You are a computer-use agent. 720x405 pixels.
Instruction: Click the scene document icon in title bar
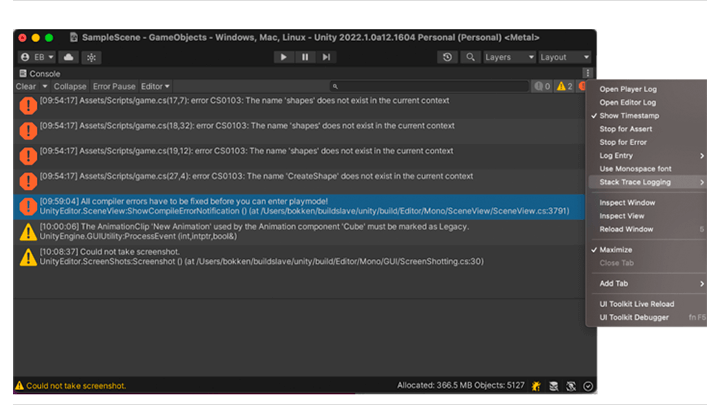pos(73,38)
